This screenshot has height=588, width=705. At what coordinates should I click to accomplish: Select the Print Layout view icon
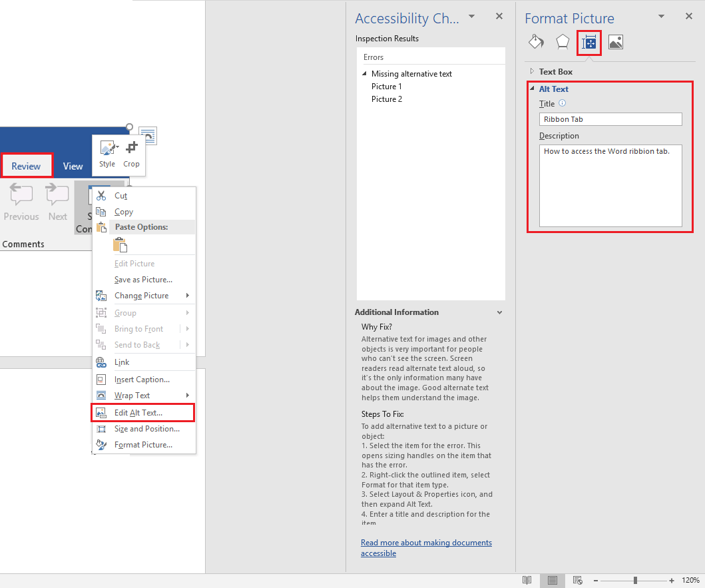coord(552,580)
